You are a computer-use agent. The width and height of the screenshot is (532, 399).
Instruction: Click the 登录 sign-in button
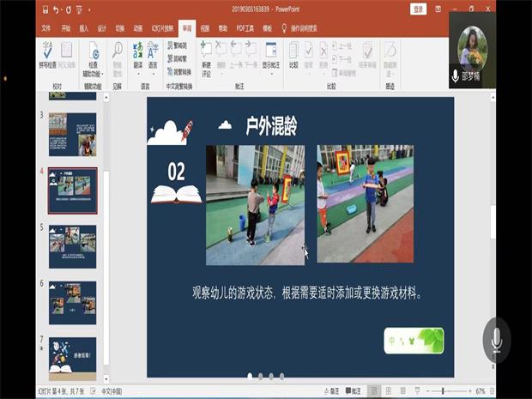tap(418, 9)
